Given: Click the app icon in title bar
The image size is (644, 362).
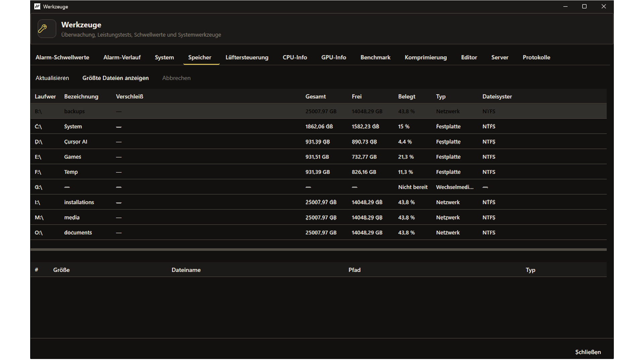Looking at the screenshot, I should [37, 6].
